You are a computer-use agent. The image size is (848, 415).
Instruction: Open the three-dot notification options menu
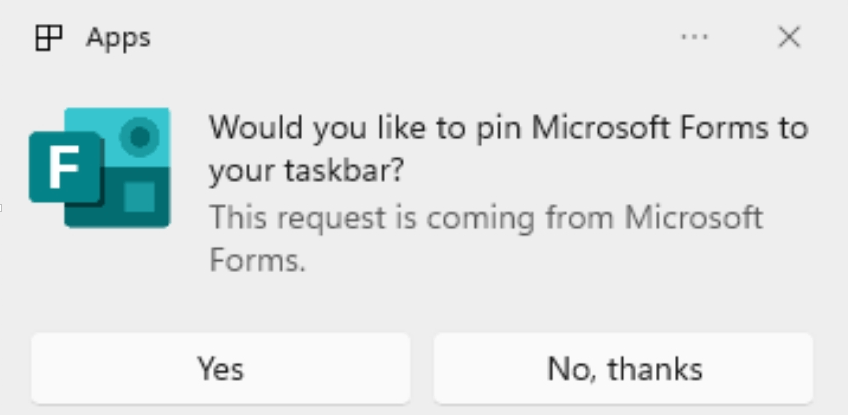pos(694,37)
